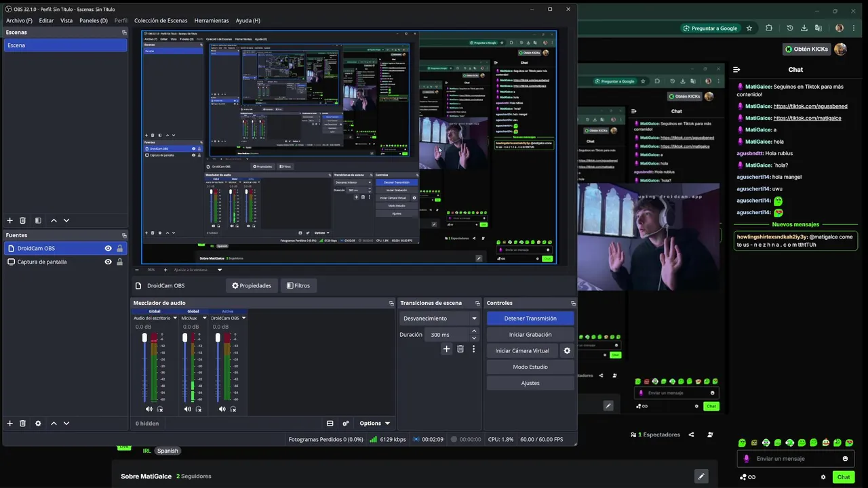Open advanced audio properties gears icon

pos(346,423)
